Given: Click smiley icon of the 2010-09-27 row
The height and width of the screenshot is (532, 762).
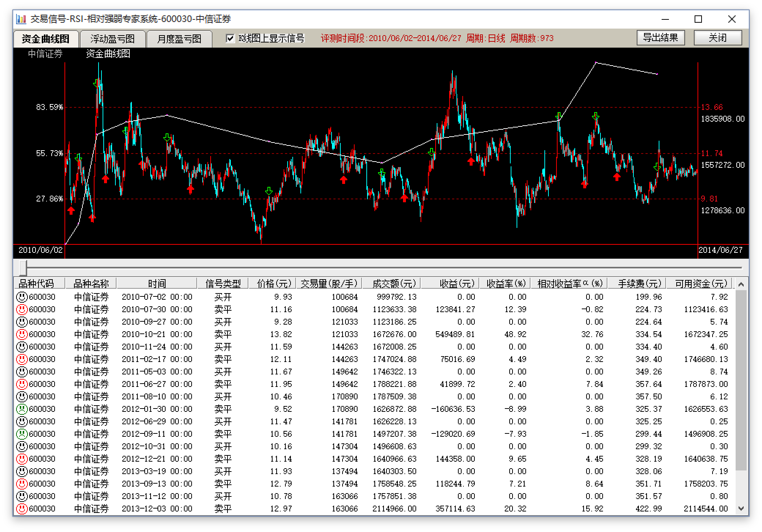Looking at the screenshot, I should click(x=22, y=322).
